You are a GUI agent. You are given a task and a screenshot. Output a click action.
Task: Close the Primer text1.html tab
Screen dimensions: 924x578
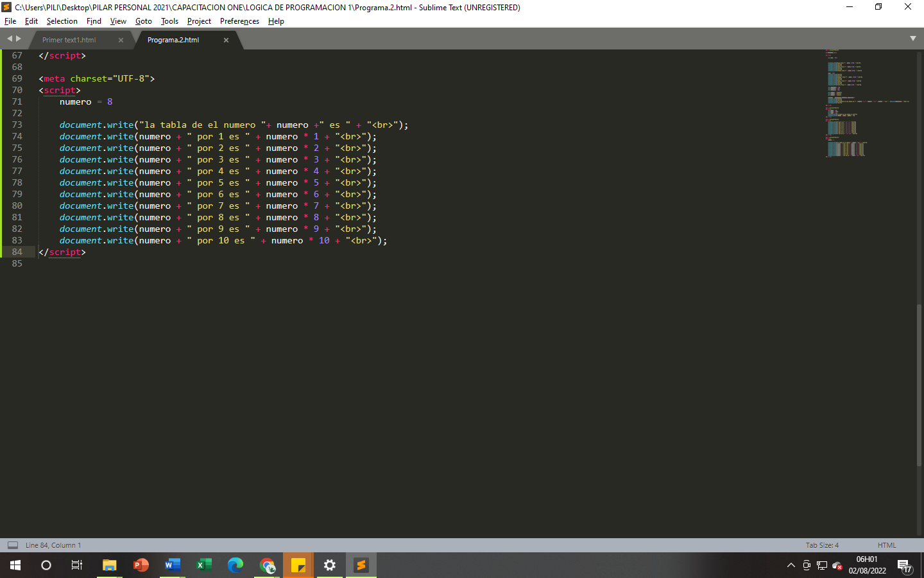(121, 40)
